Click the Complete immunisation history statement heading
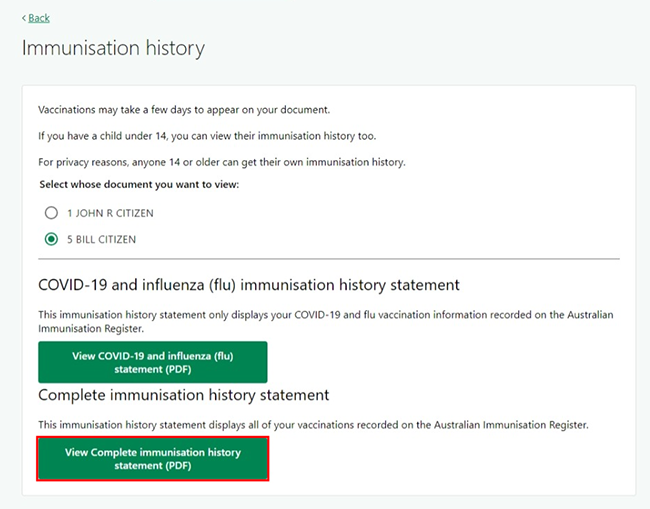The height and width of the screenshot is (509, 650). pyautogui.click(x=184, y=395)
